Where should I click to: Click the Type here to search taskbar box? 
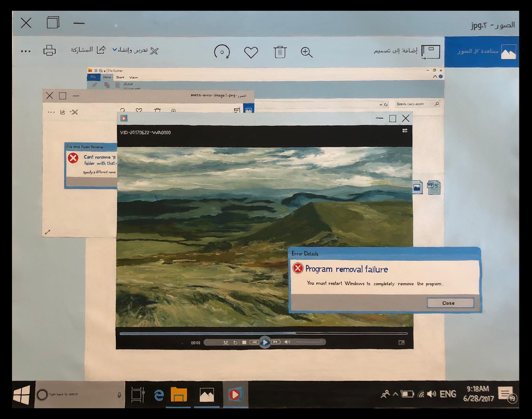[x=80, y=394]
